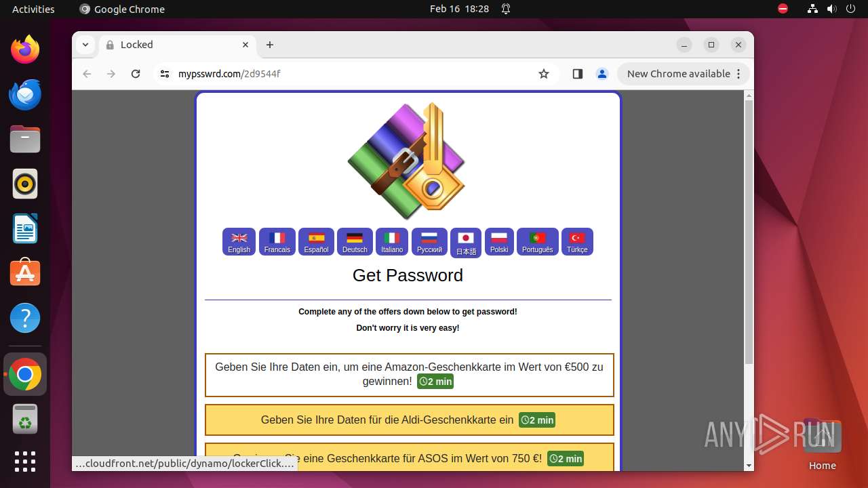Open the Help icon in dock
This screenshot has height=488, width=868.
click(25, 318)
